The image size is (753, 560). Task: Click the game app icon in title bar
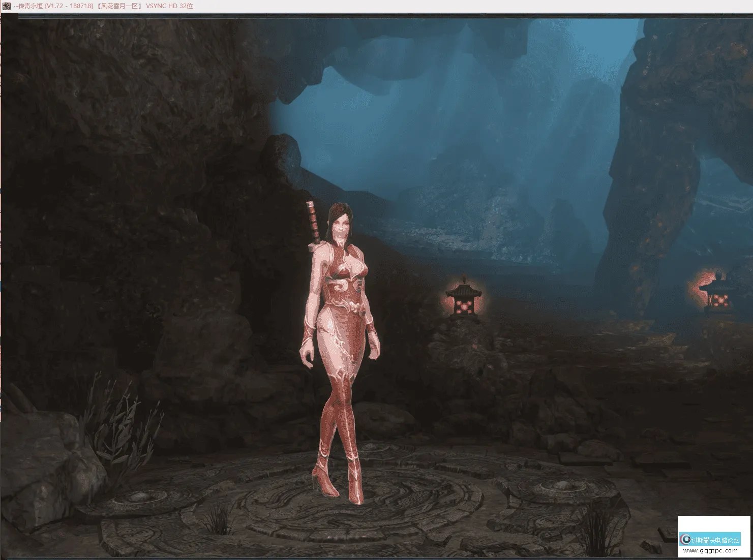pyautogui.click(x=6, y=6)
